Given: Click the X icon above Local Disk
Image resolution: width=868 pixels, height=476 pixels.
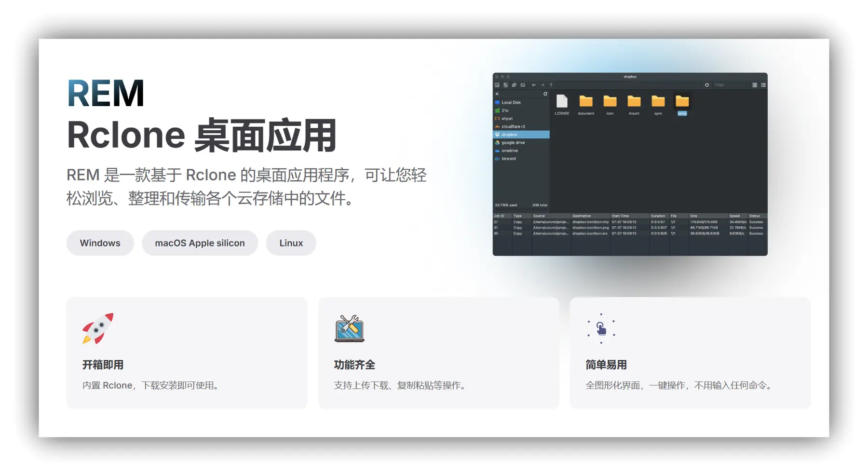Looking at the screenshot, I should (497, 94).
